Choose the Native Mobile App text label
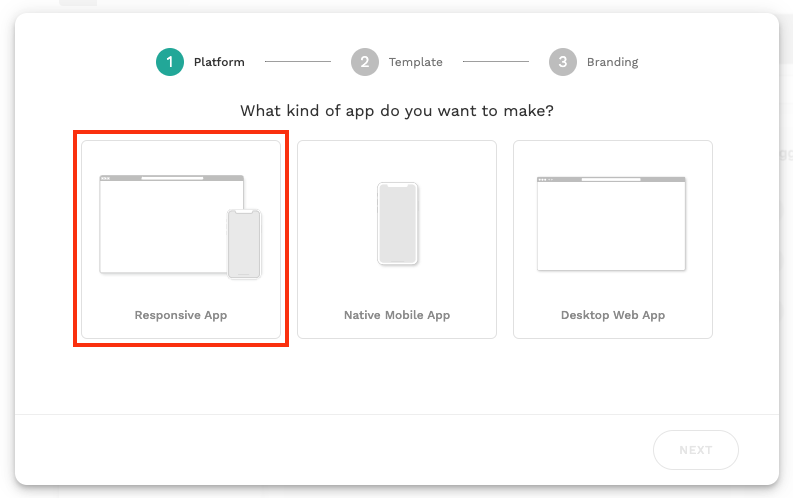The width and height of the screenshot is (793, 498). pos(397,315)
